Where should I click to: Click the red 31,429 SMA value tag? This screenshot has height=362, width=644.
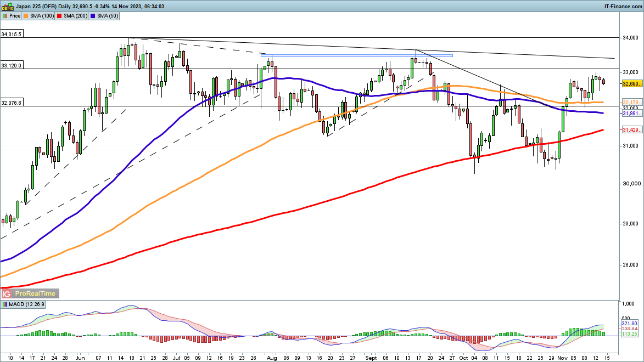(x=632, y=129)
